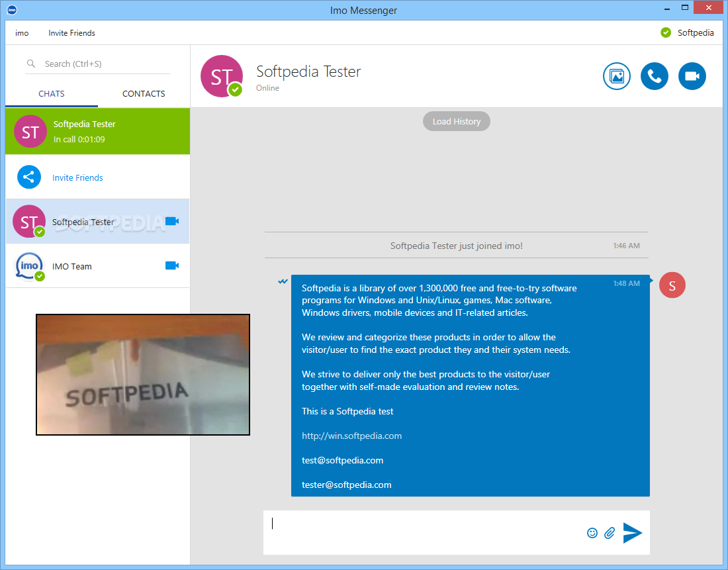728x570 pixels.
Task: Minimize the Imo Messenger window
Action: pos(667,9)
